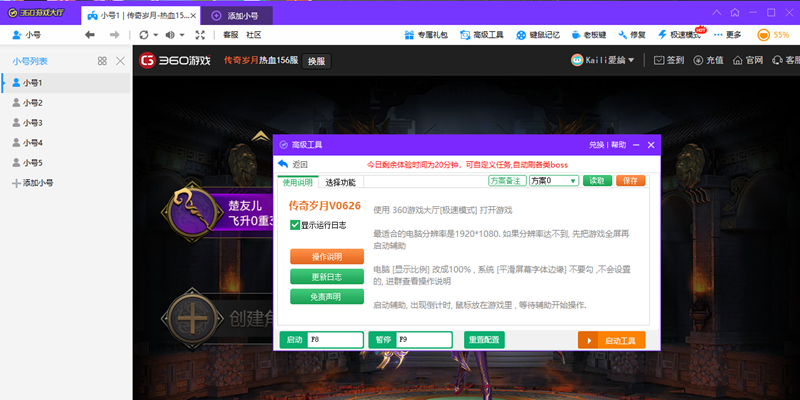
Task: Click 添加小号 in the sidebar
Action: click(33, 183)
